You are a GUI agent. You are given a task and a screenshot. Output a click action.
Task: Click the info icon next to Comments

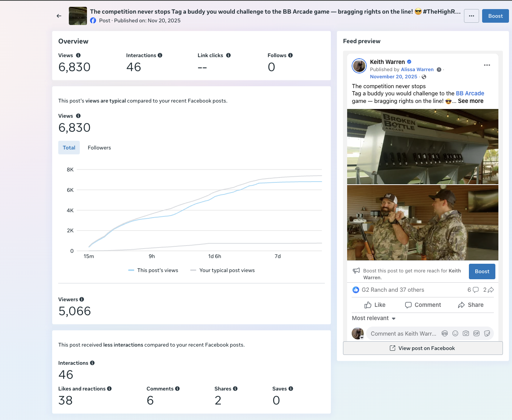click(177, 389)
